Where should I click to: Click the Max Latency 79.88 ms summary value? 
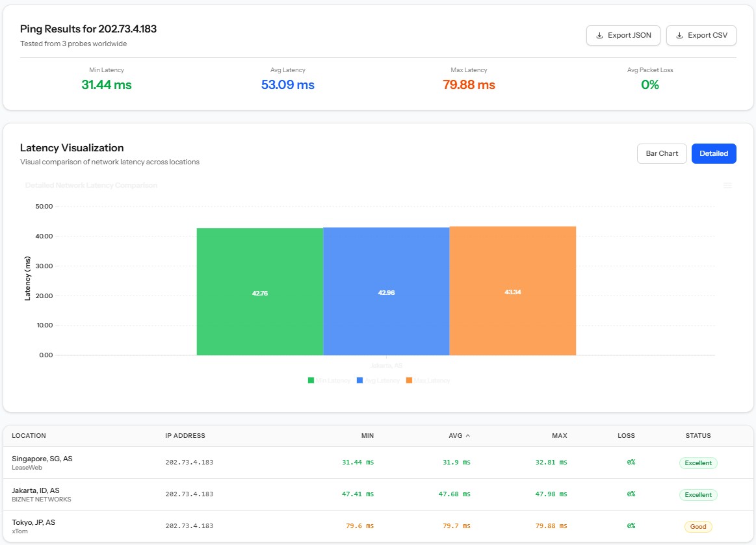click(x=469, y=85)
